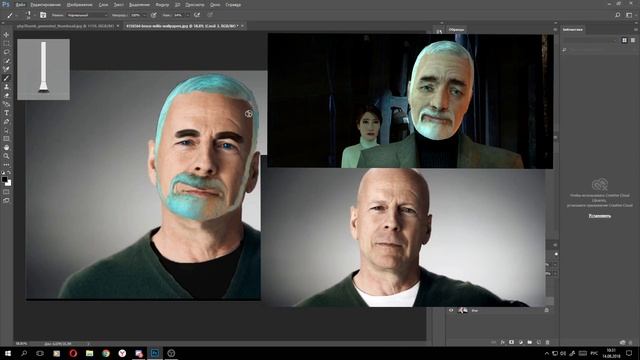640x360 pixels.
Task: Open Opera from the taskbar
Action: 73,353
